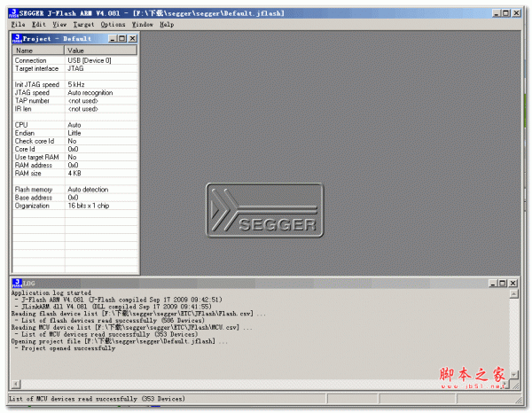Image resolution: width=532 pixels, height=413 pixels.
Task: Click the Value column header
Action: 101,51
